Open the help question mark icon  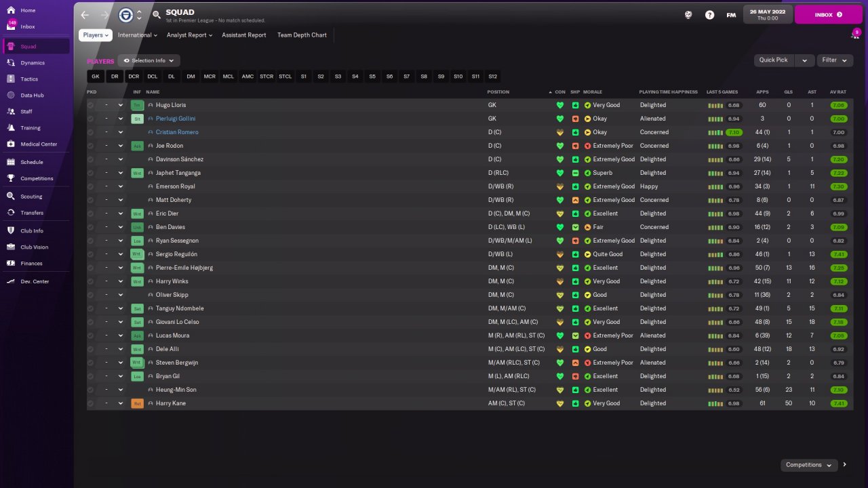coord(709,15)
